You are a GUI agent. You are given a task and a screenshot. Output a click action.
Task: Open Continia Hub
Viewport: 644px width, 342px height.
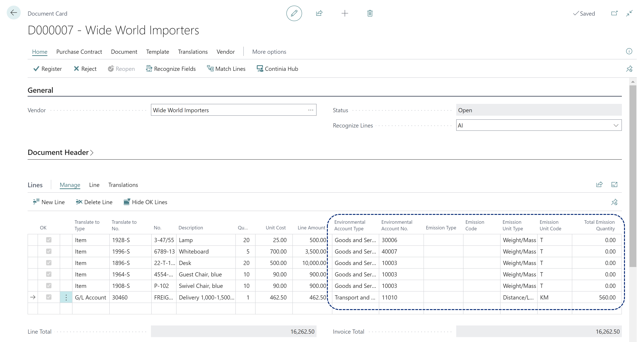pyautogui.click(x=277, y=69)
